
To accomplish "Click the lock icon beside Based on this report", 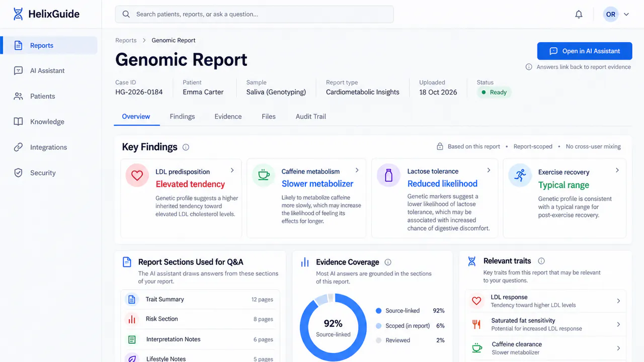I will tap(440, 147).
